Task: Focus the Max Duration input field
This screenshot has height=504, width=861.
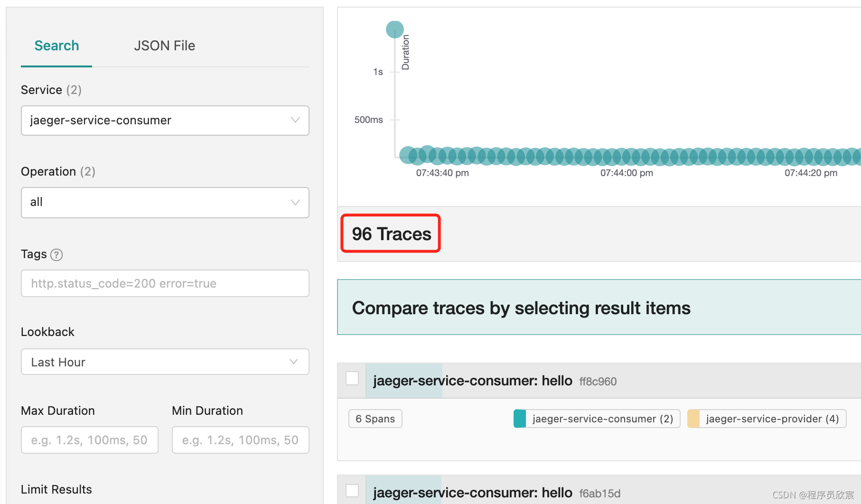Action: (90, 440)
